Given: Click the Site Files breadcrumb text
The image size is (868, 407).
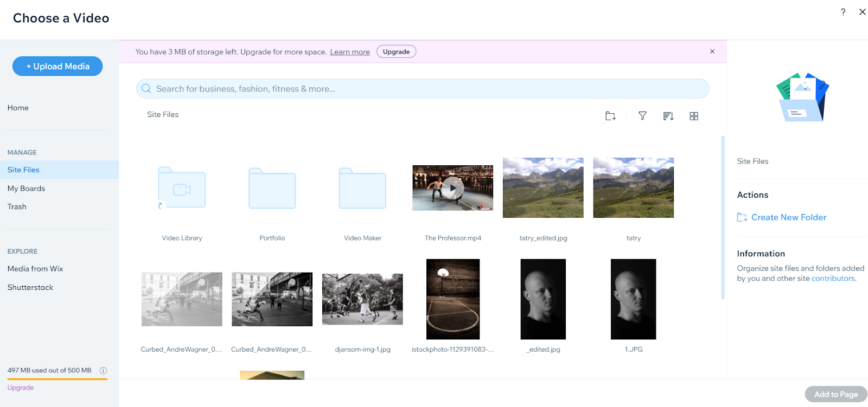Looking at the screenshot, I should pyautogui.click(x=163, y=114).
